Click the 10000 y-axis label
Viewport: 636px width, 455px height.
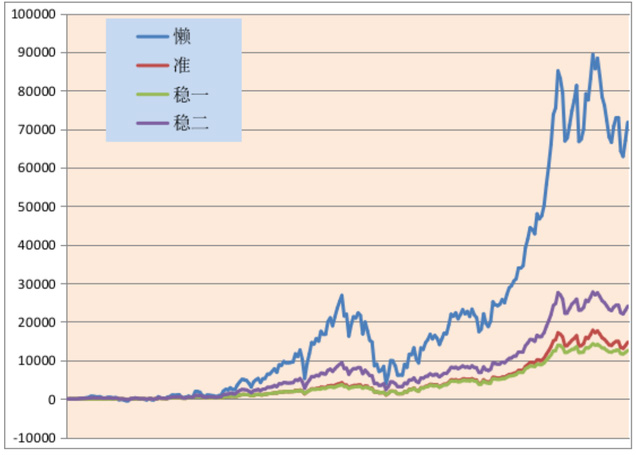pos(34,361)
